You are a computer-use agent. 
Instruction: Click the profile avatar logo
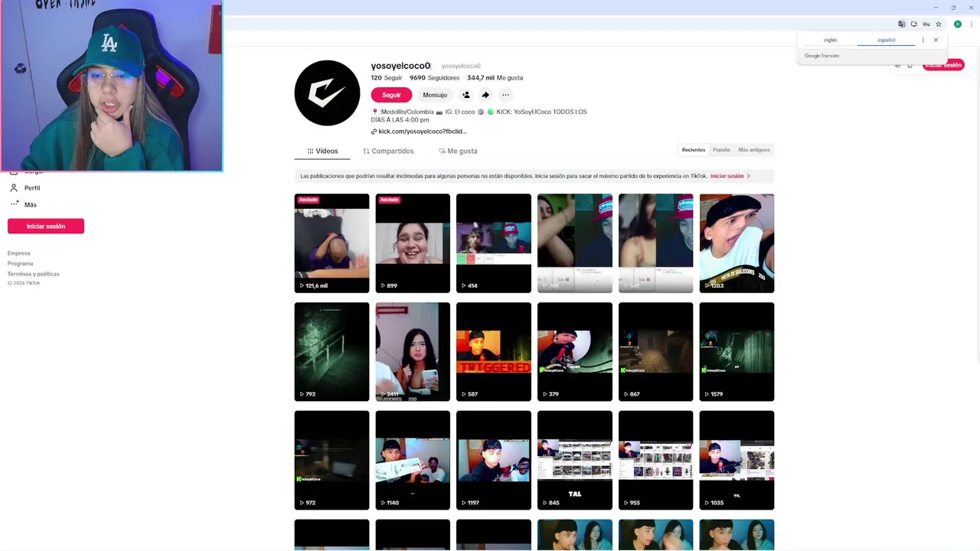[x=327, y=93]
